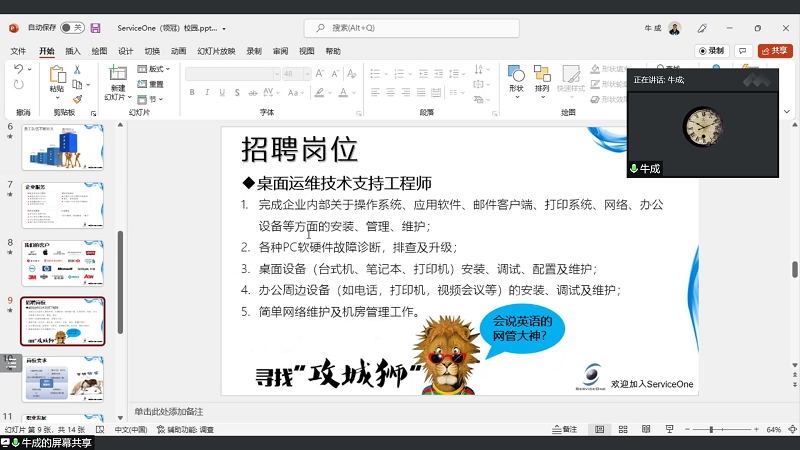Open the Slide Show ribbon tab
Viewport: 800px width, 450px height.
pyautogui.click(x=215, y=51)
